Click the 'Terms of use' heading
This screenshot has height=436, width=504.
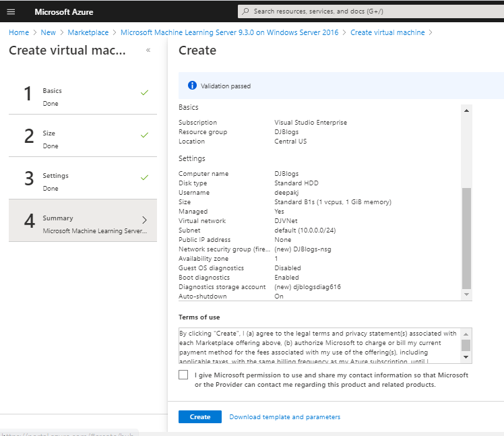pos(199,317)
